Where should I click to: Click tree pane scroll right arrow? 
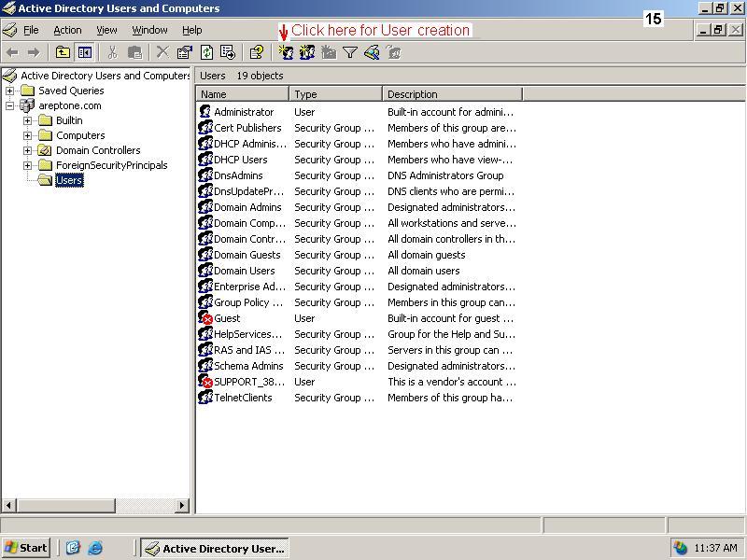181,505
